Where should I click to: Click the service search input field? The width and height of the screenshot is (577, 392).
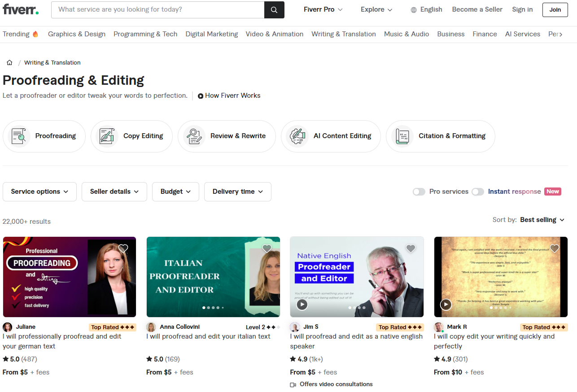pyautogui.click(x=157, y=9)
